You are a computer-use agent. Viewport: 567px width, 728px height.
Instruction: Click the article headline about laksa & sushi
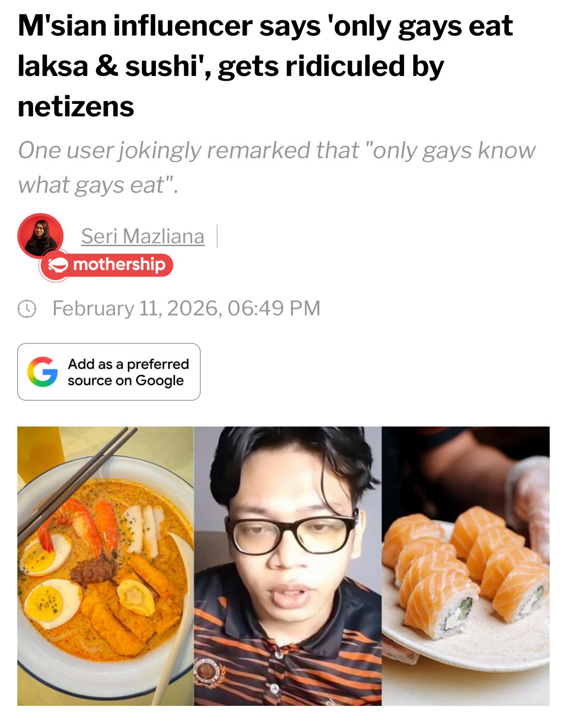tap(265, 66)
